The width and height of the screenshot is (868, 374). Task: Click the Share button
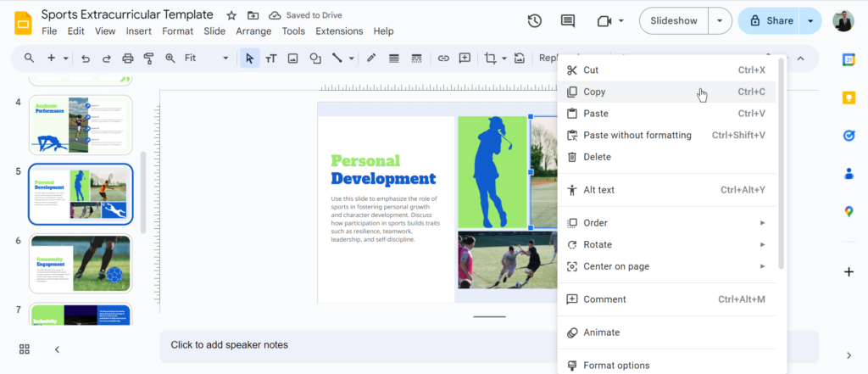(x=770, y=21)
